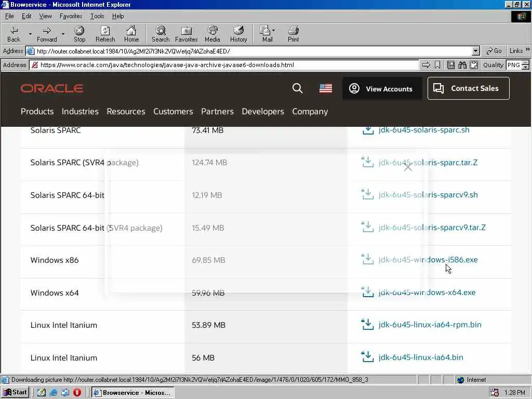Click the Browservice go arrow icon
Image resolution: width=532 pixels, height=399 pixels.
click(426, 65)
